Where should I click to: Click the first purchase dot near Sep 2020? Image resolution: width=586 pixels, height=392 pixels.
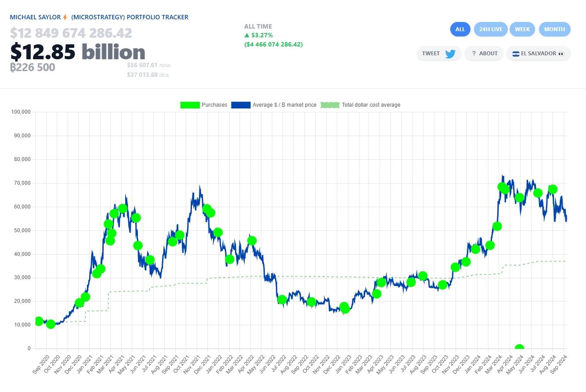(39, 321)
